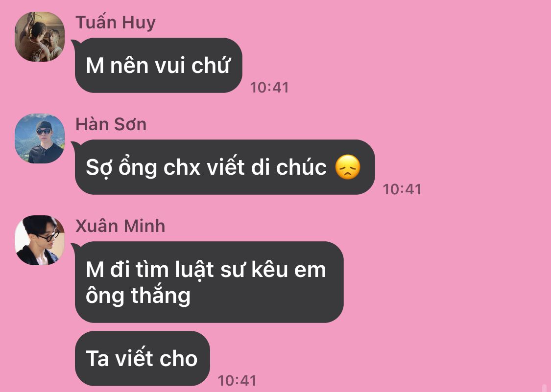This screenshot has width=551, height=392.
Task: Select the "M đi tìm luật sư" message bubble
Action: click(209, 282)
